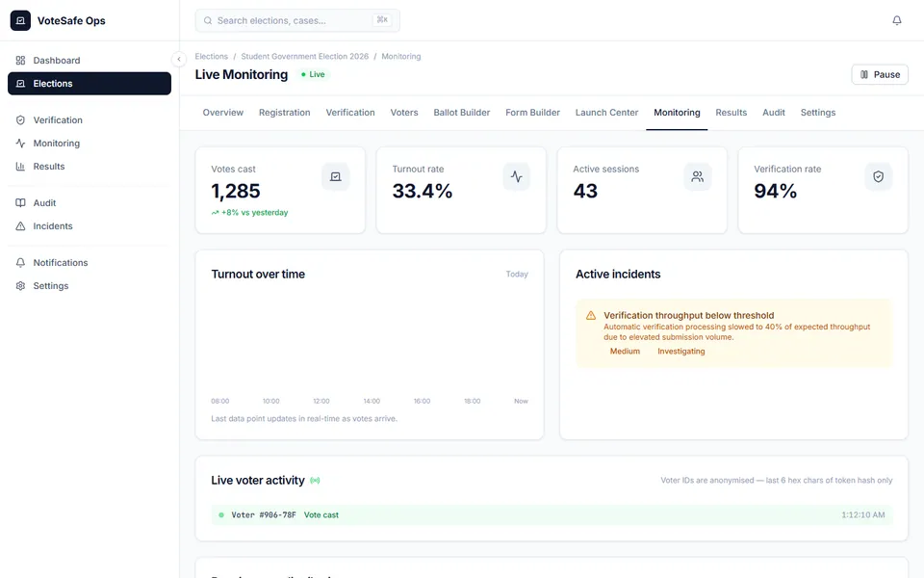
Task: Focus the Search elections, cases field
Action: tap(297, 20)
